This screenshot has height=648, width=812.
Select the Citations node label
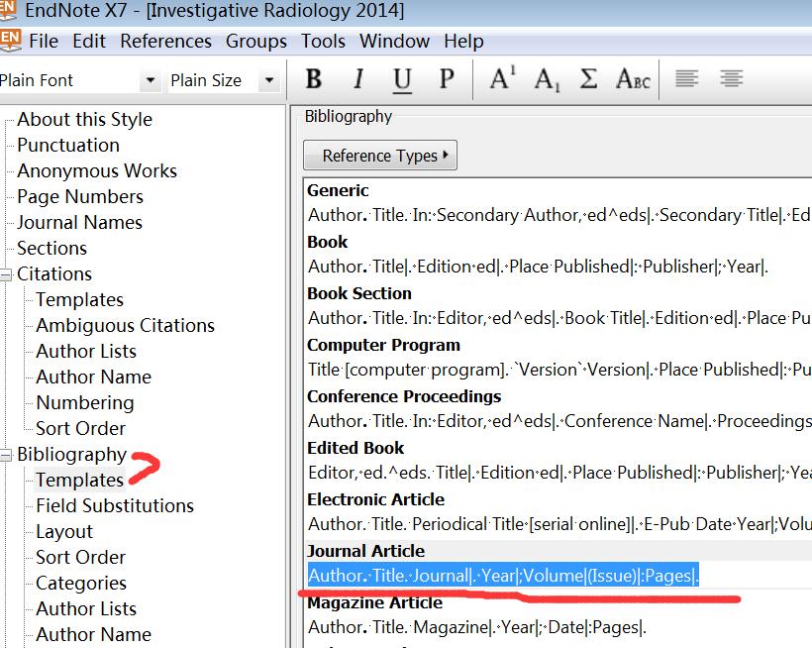tap(54, 274)
